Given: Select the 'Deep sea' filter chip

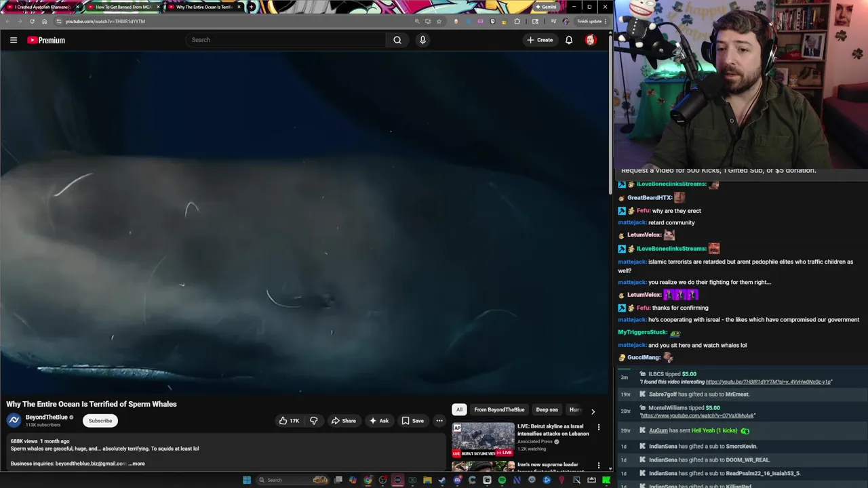Looking at the screenshot, I should point(547,409).
